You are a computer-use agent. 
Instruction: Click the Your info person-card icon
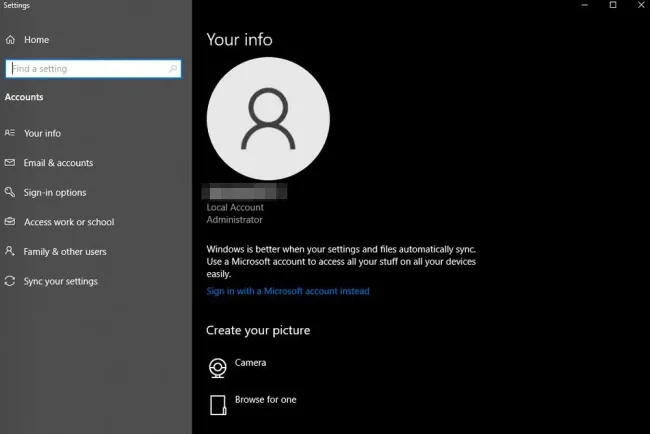tap(10, 133)
